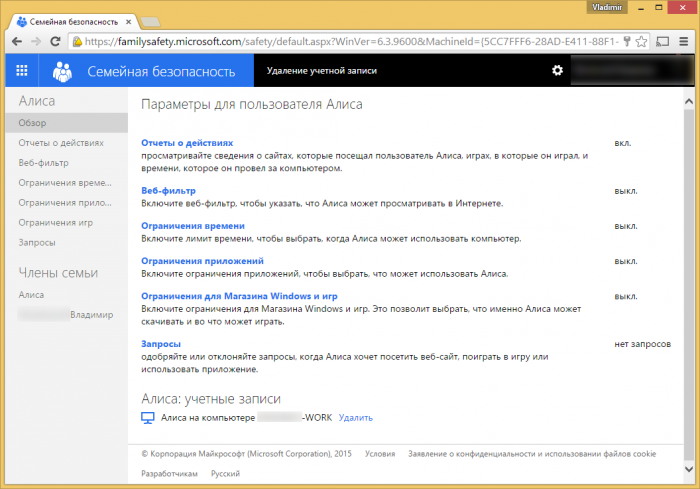This screenshot has height=489, width=700.
Task: Select family member Алиса in the sidebar
Action: [31, 295]
